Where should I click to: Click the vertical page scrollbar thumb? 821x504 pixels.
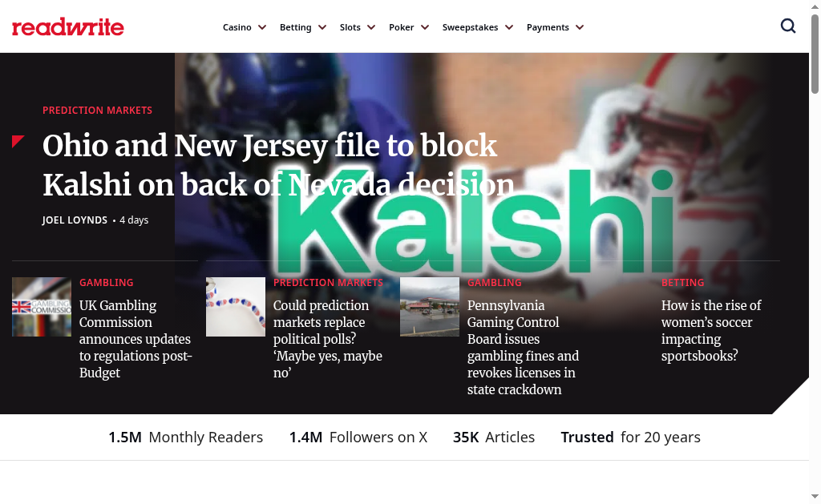[815, 54]
